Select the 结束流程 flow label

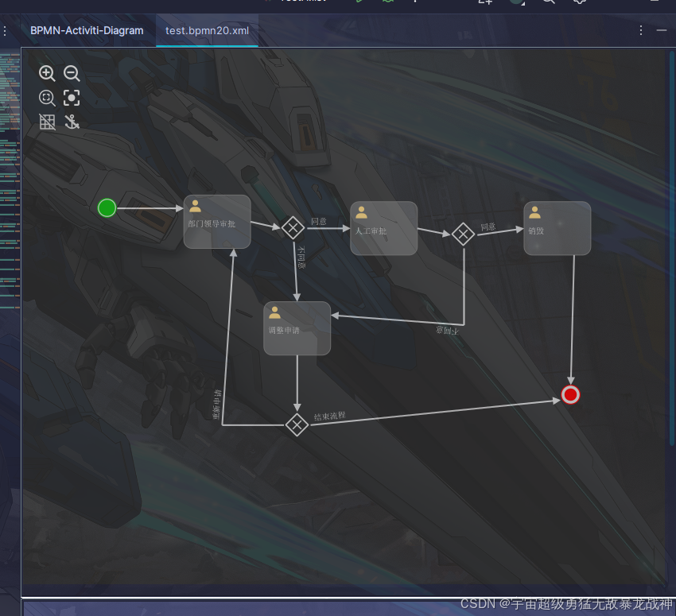coord(330,416)
